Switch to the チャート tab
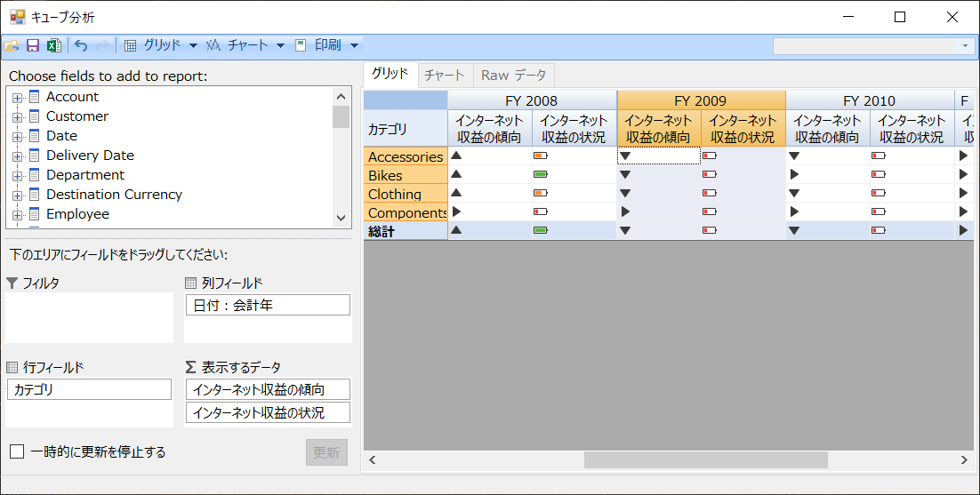The width and height of the screenshot is (980, 495). tap(445, 76)
